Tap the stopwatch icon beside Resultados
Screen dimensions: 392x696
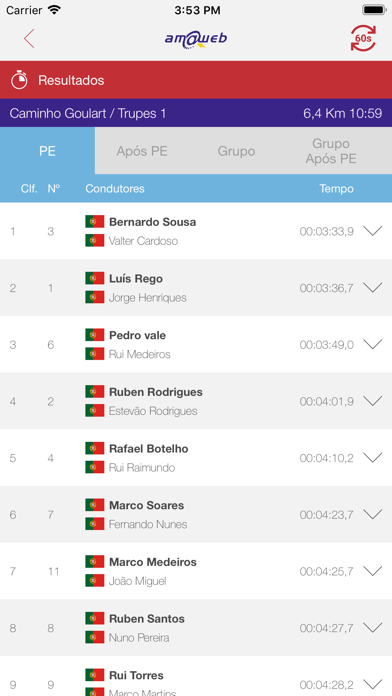(19, 80)
